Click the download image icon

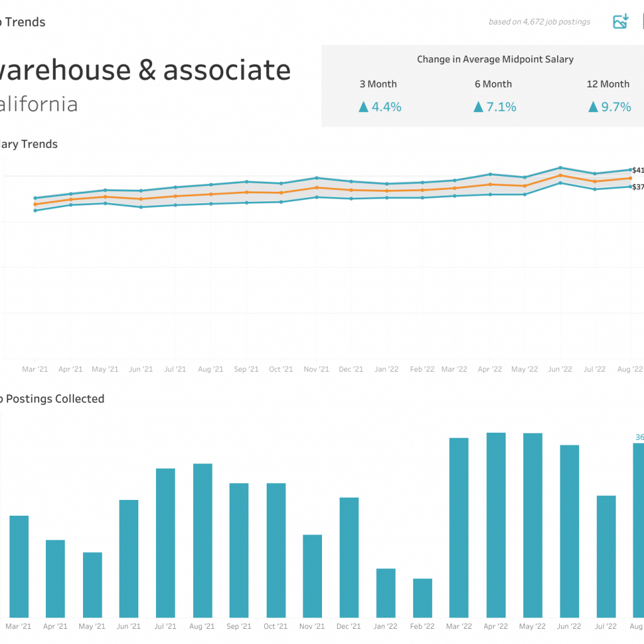pos(621,21)
